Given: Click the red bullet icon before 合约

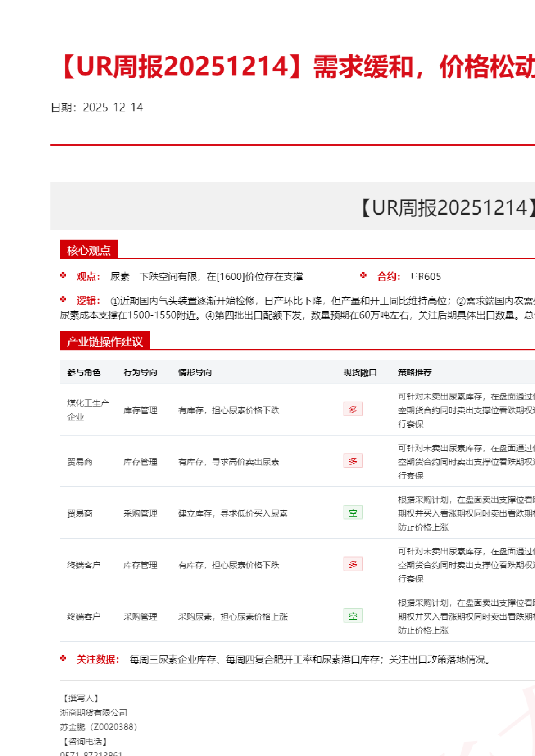Looking at the screenshot, I should pyautogui.click(x=363, y=275).
